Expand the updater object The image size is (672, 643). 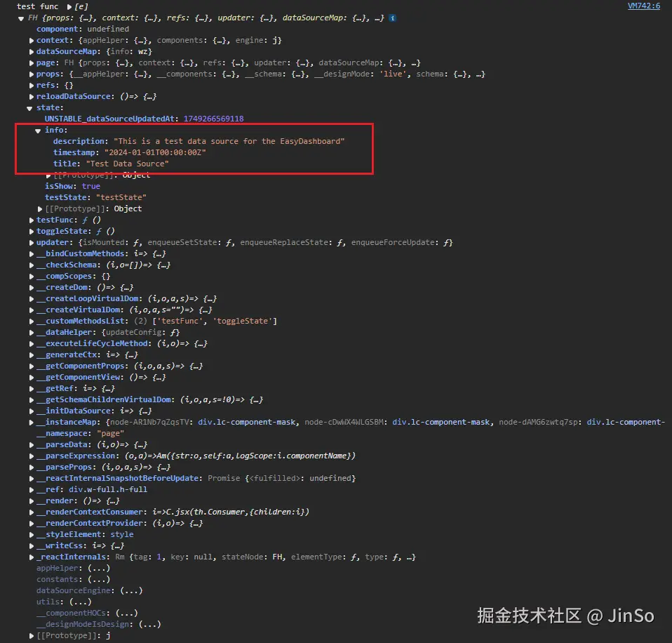point(30,242)
